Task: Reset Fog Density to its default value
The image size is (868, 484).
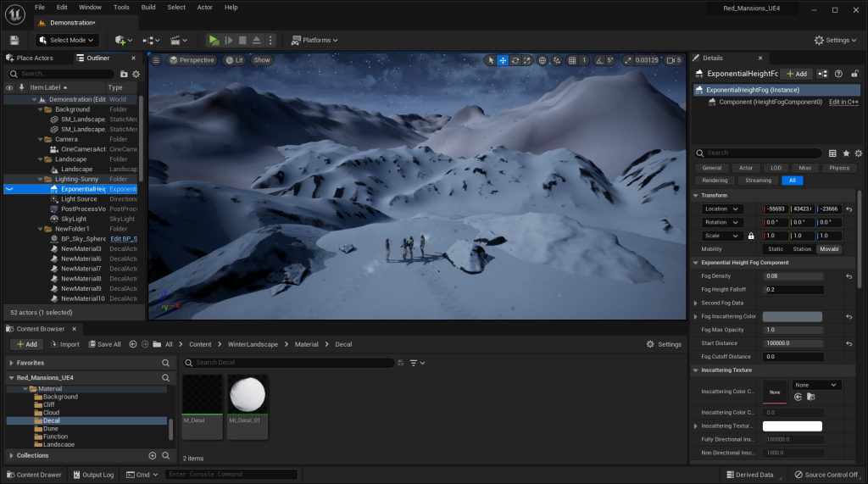Action: (x=849, y=276)
